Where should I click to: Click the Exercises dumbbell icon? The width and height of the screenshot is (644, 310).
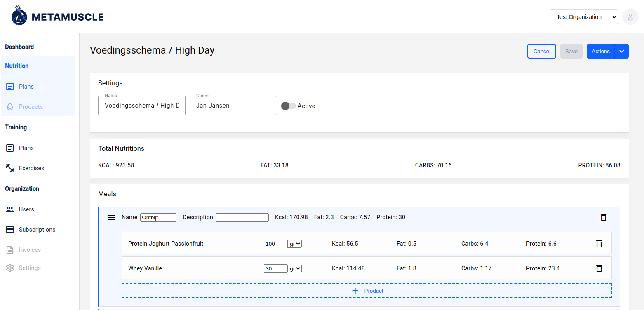point(10,168)
